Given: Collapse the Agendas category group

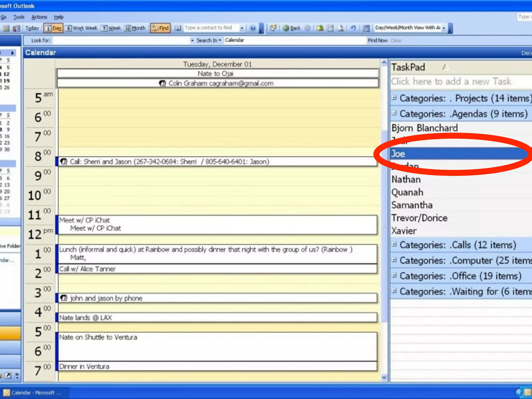Looking at the screenshot, I should (x=394, y=113).
